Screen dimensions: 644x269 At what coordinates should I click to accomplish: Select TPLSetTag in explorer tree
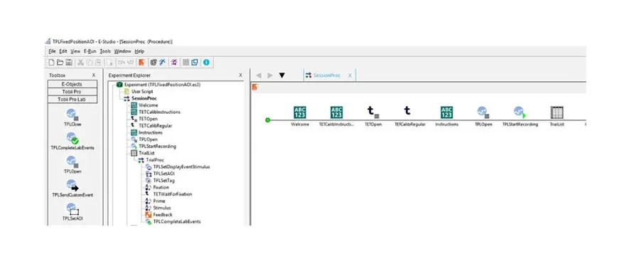pos(161,181)
